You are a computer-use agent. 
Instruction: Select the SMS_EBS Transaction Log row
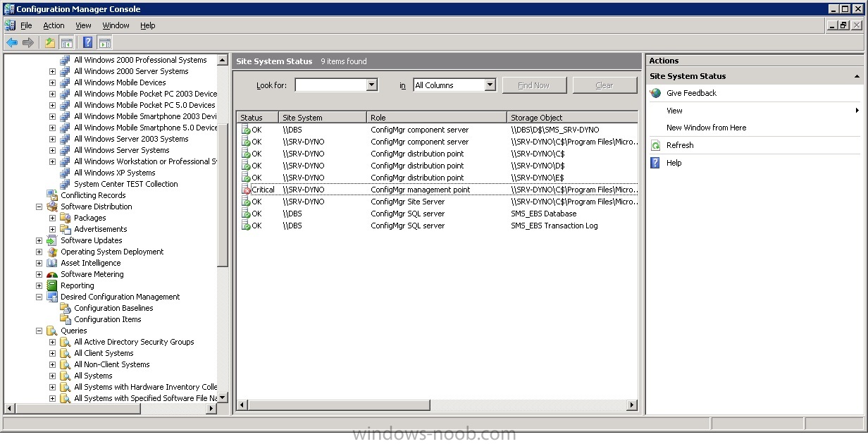(x=437, y=226)
